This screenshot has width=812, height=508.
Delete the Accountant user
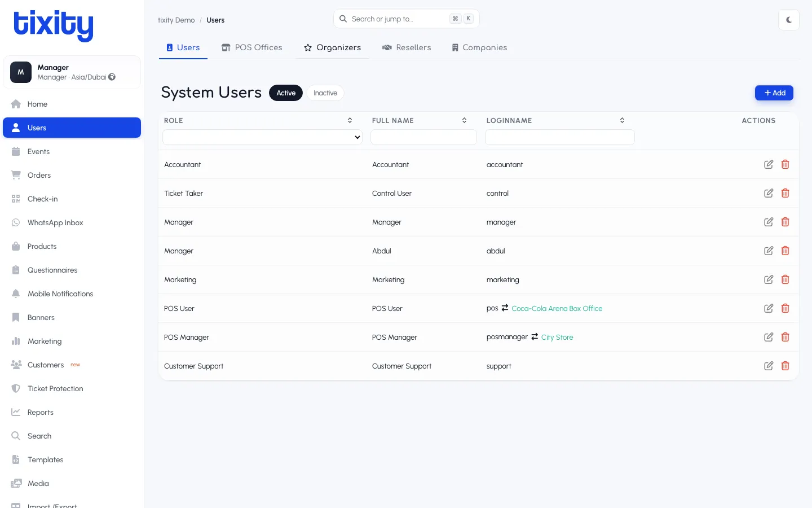tap(785, 164)
